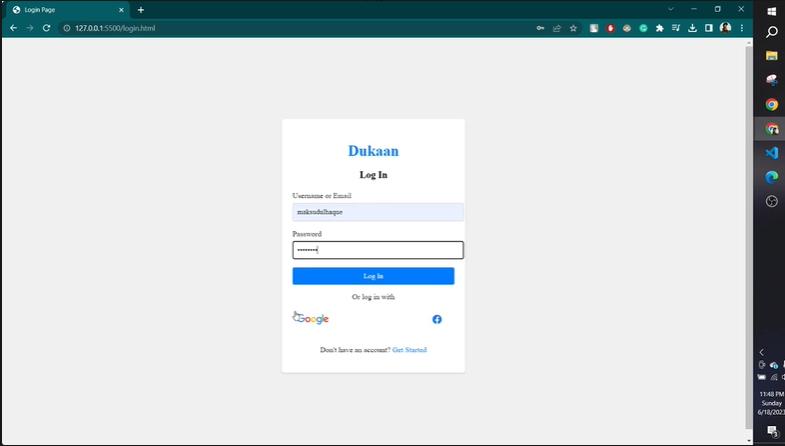Open the saved passwords key icon

(x=540, y=28)
